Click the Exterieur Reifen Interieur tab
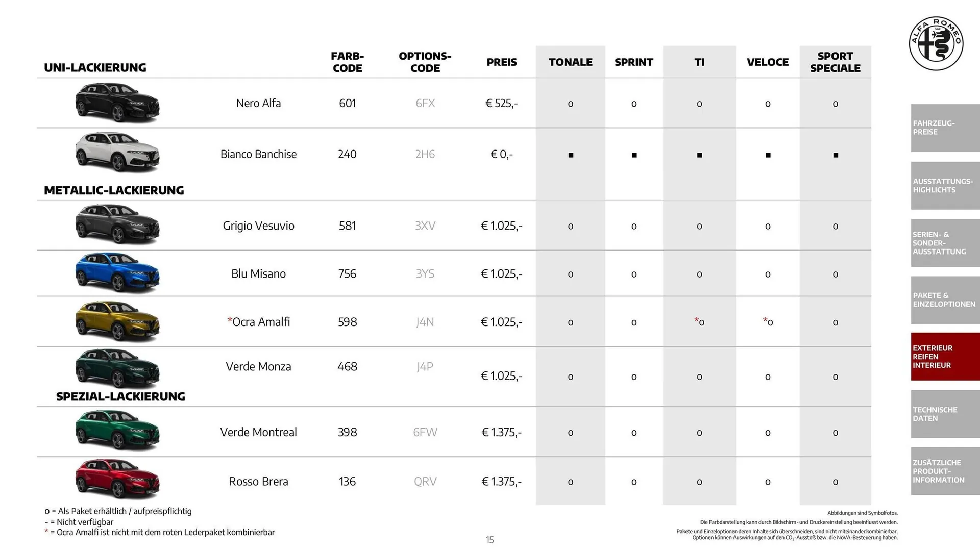Screen dimensions: 980x551 tap(944, 357)
